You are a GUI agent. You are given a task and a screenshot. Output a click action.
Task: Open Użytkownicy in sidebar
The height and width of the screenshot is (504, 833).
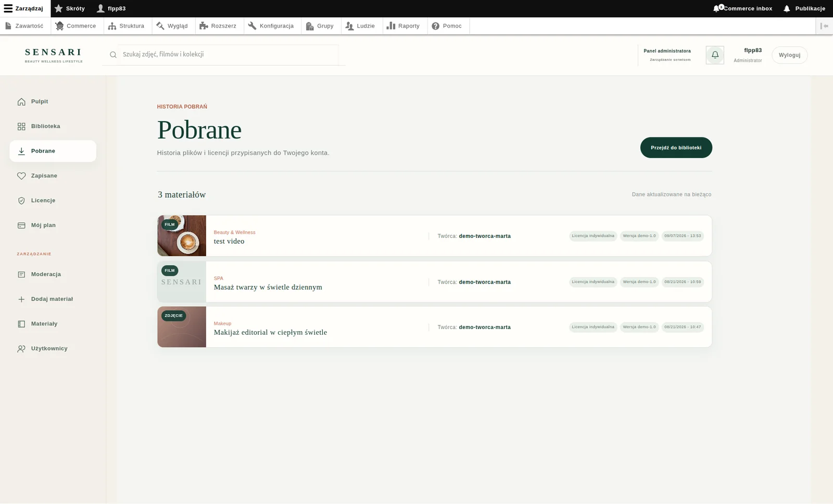(x=53, y=349)
